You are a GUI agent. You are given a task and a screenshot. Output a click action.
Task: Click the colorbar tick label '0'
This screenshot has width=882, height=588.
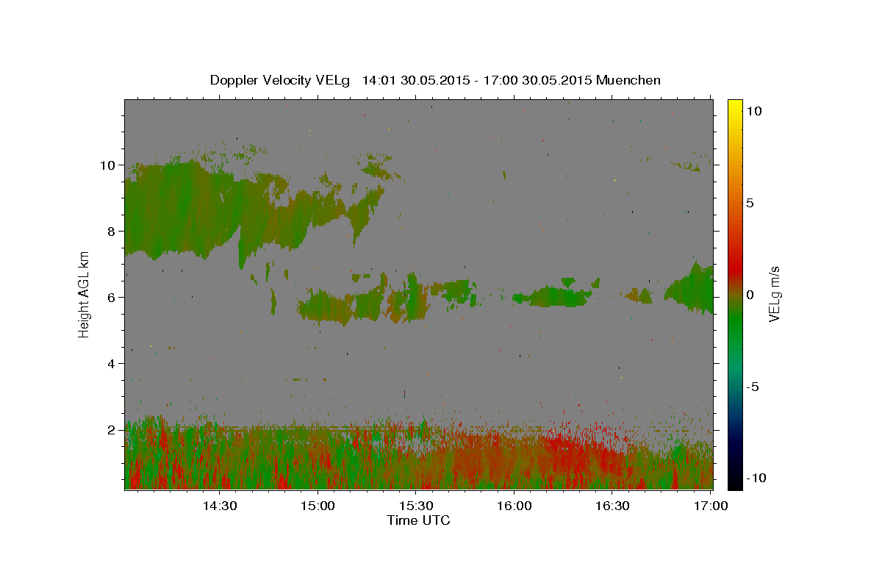point(750,295)
